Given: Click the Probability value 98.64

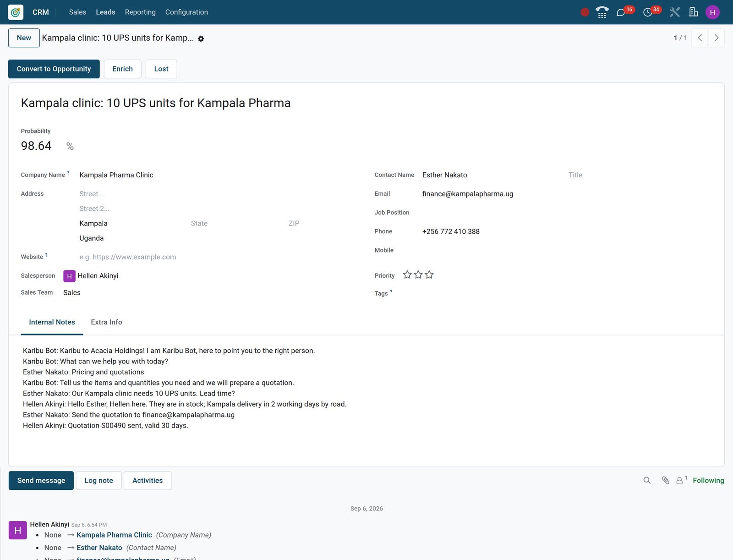Looking at the screenshot, I should [36, 146].
